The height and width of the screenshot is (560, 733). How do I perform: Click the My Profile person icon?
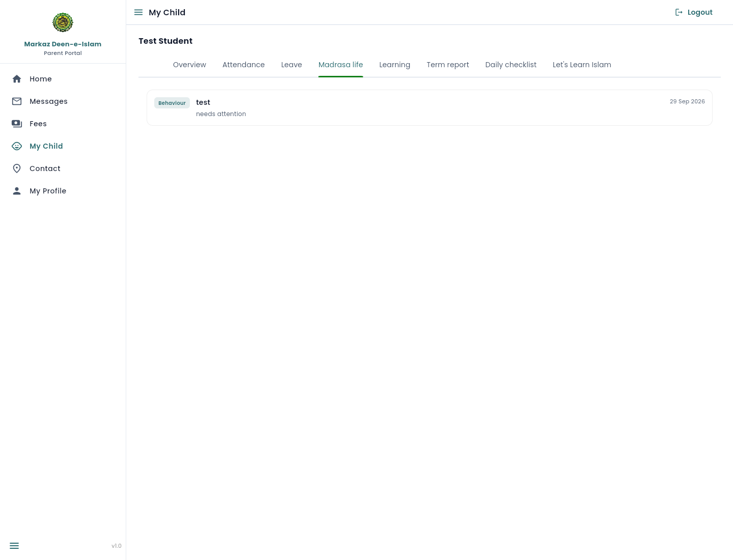tap(17, 191)
